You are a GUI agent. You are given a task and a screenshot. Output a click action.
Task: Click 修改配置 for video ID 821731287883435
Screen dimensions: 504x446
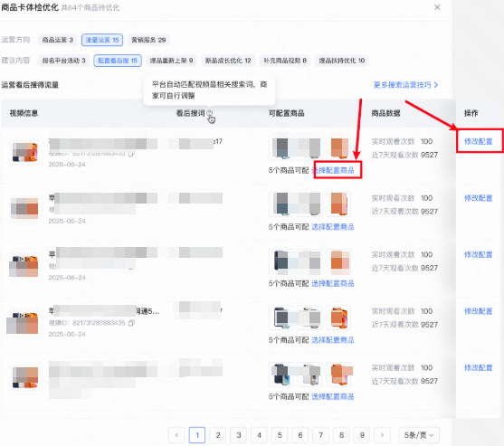(x=479, y=311)
